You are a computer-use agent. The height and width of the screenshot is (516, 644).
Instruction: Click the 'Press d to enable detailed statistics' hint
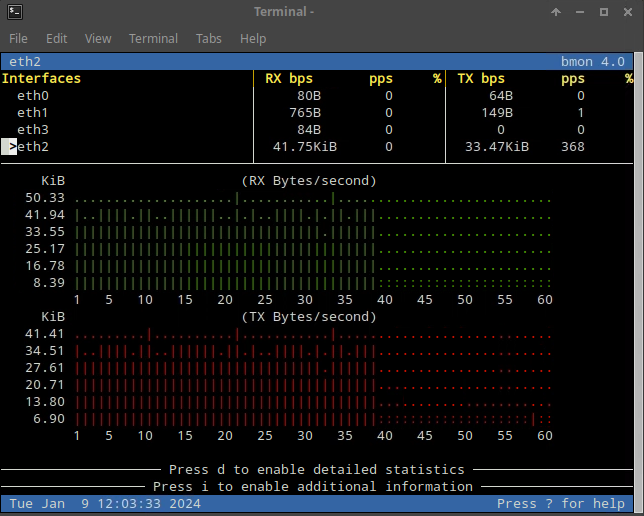click(316, 469)
